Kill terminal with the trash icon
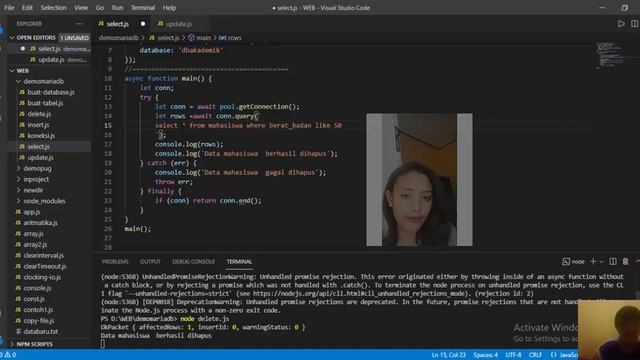The height and width of the screenshot is (360, 640). click(x=625, y=262)
